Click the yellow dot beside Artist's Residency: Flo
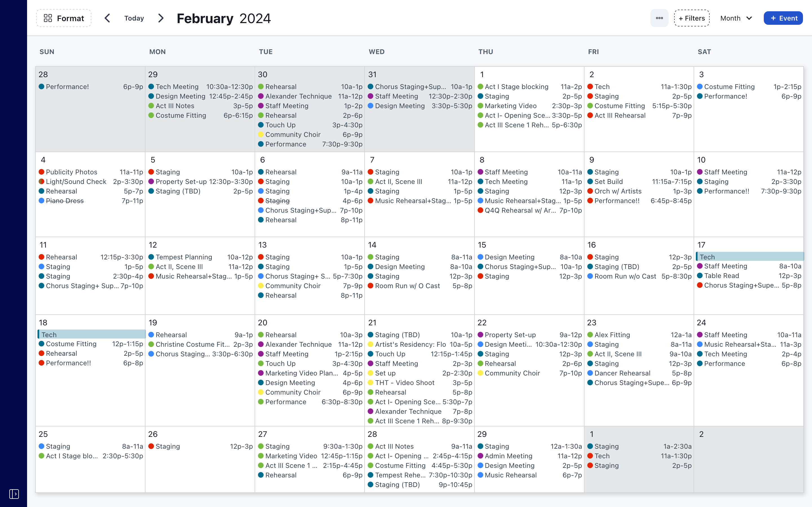Image resolution: width=812 pixels, height=507 pixels. coord(370,344)
